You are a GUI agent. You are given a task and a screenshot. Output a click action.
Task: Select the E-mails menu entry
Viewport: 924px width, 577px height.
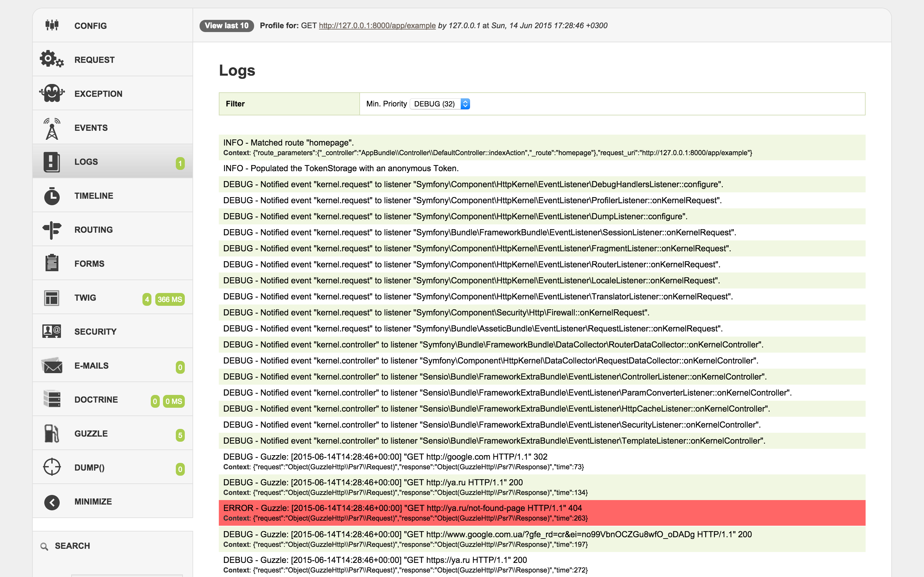tap(91, 365)
